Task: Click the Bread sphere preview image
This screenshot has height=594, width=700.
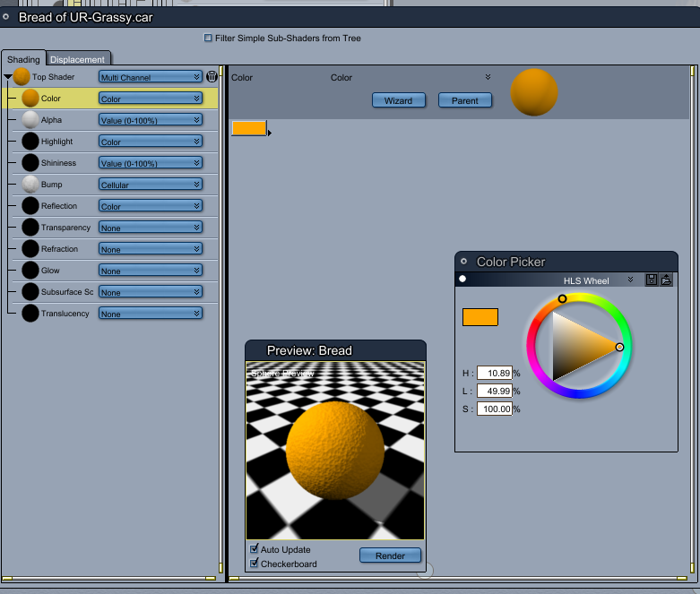Action: point(335,451)
